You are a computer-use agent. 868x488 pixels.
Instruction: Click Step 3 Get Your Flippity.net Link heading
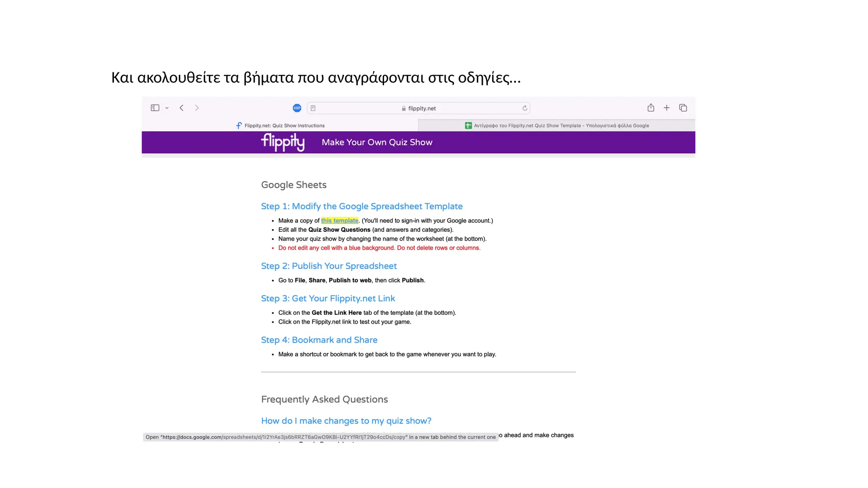point(328,299)
